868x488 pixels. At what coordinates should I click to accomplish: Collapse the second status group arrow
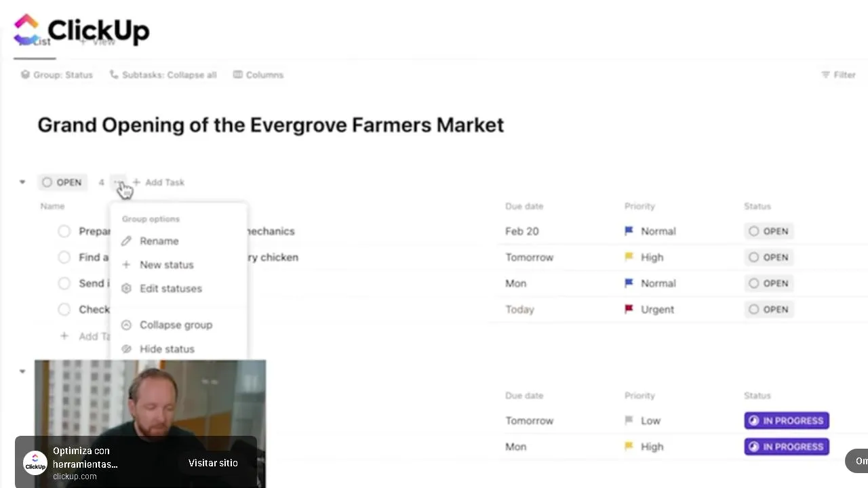pos(22,371)
